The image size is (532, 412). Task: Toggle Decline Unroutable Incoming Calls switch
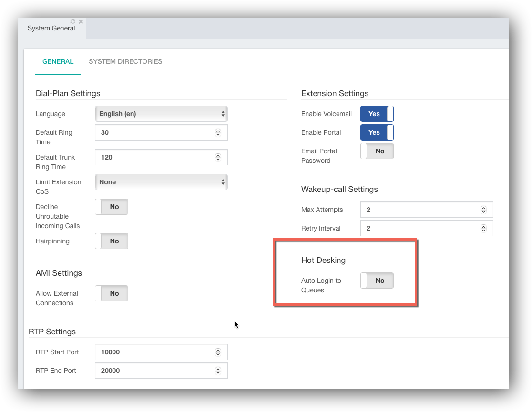tap(112, 207)
